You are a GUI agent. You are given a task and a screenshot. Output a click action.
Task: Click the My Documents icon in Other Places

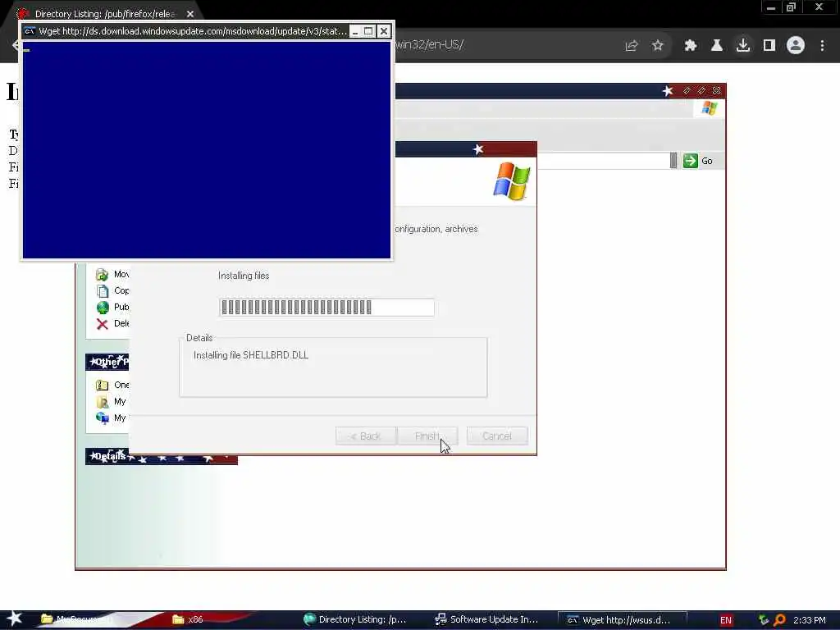(x=103, y=402)
